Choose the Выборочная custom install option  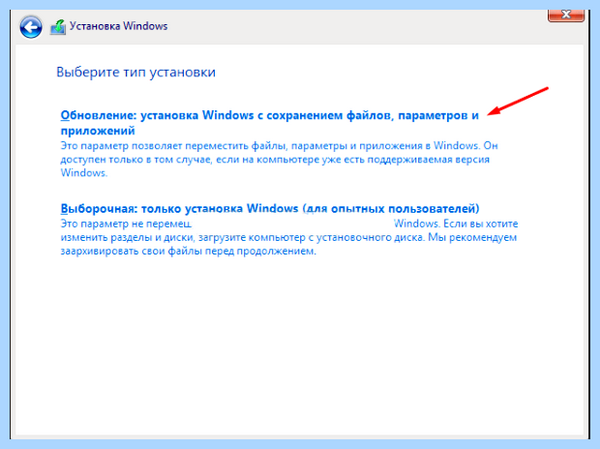point(270,209)
